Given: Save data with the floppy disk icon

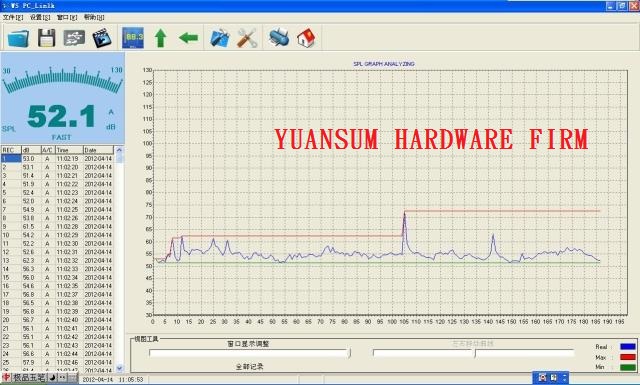Looking at the screenshot, I should (47, 38).
